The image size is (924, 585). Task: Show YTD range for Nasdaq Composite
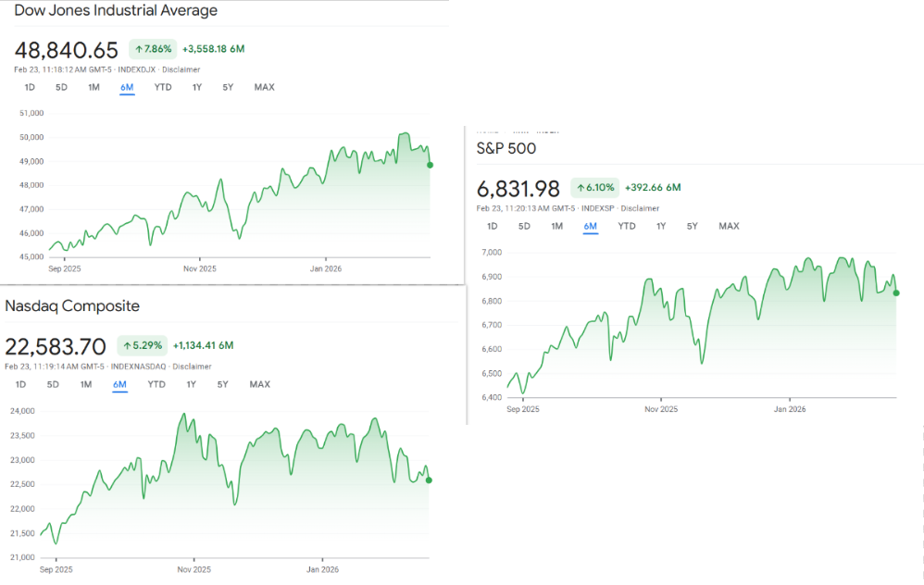click(x=156, y=385)
